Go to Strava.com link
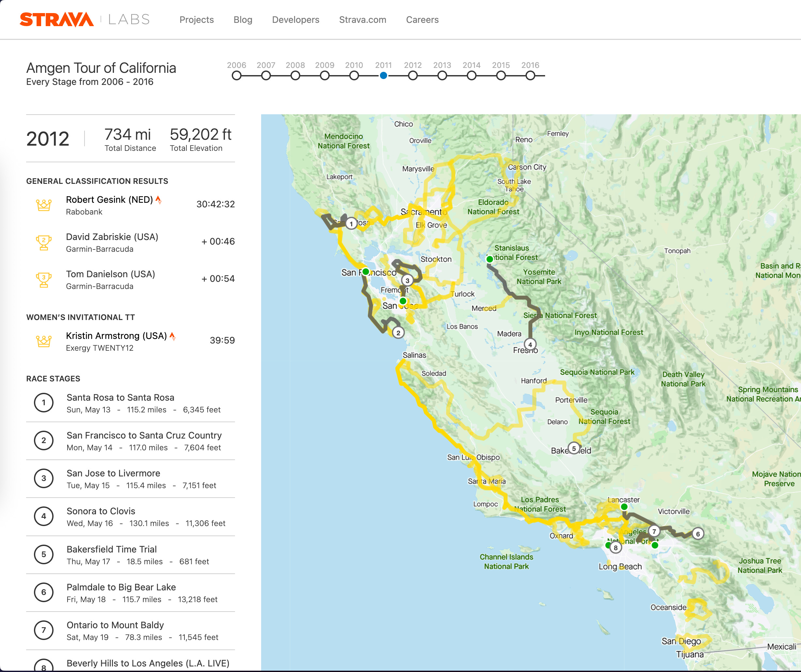Image resolution: width=801 pixels, height=672 pixels. coord(362,20)
